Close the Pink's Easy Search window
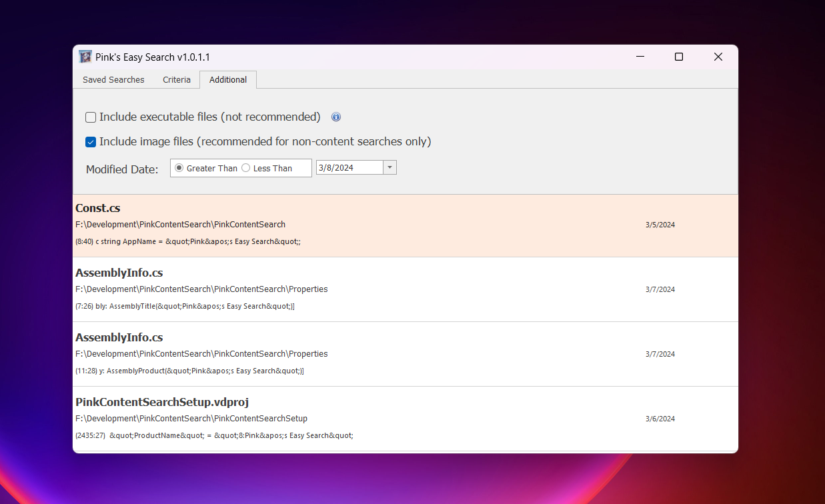 click(718, 57)
